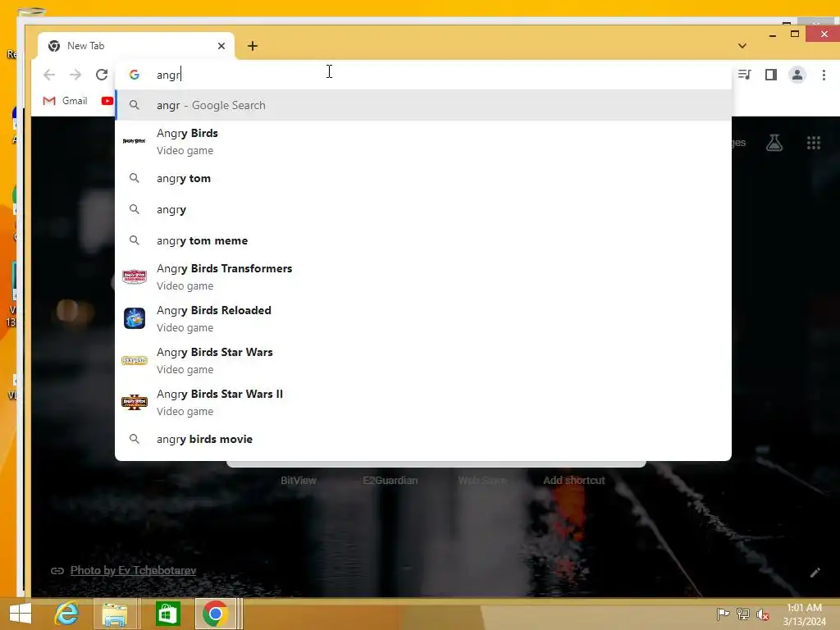Open the E2Guardian shortcut
This screenshot has height=630, width=840.
390,481
